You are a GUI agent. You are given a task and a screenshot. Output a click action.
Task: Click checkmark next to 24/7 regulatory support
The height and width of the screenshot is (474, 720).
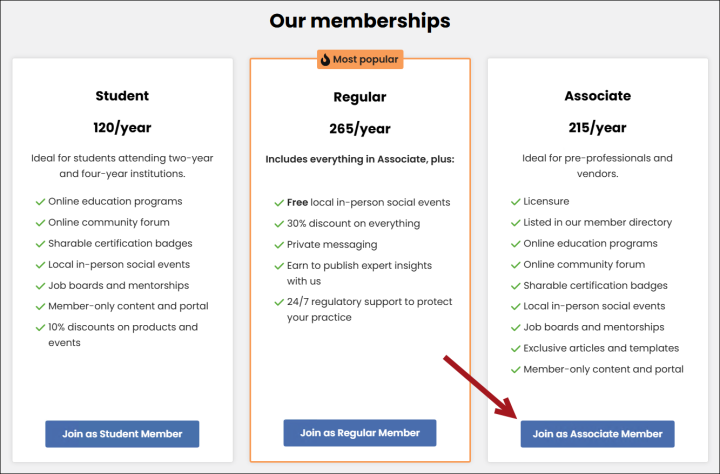click(x=278, y=302)
